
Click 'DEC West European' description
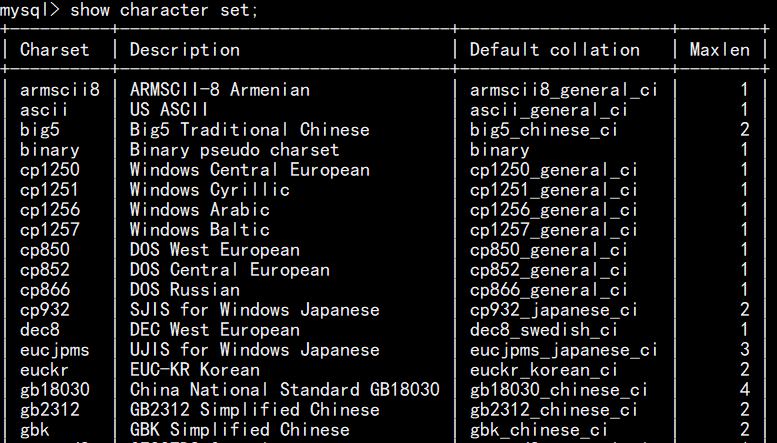(x=215, y=330)
